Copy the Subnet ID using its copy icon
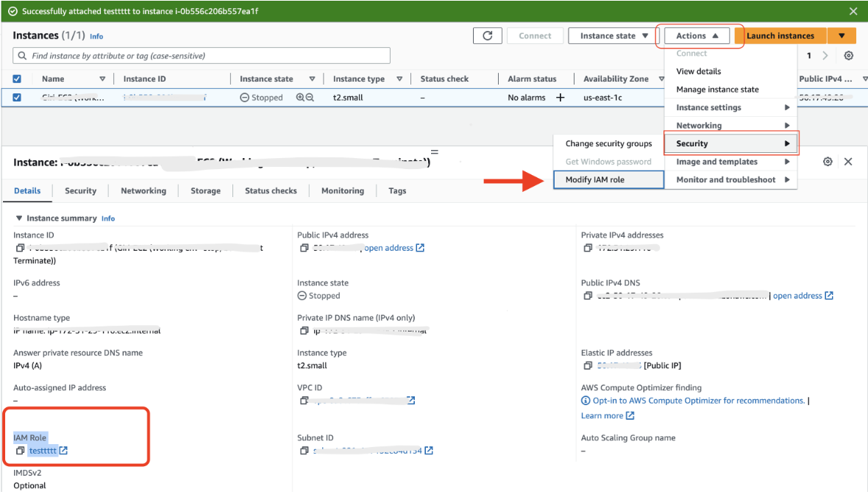Image resolution: width=868 pixels, height=500 pixels. (304, 451)
